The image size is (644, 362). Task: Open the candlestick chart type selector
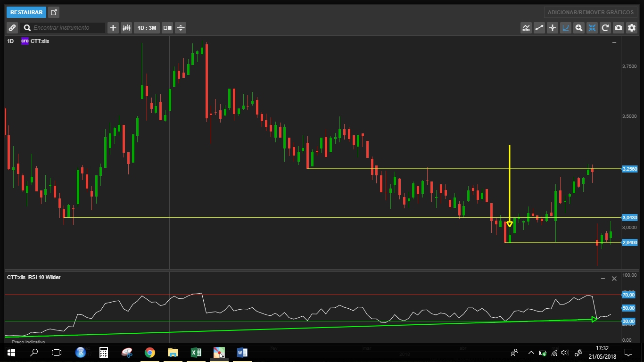tap(126, 28)
